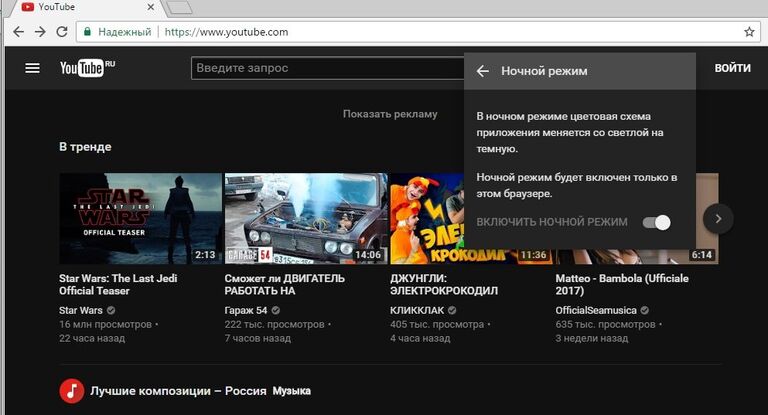The width and height of the screenshot is (768, 415).
Task: Go forward in browser history
Action: (x=40, y=32)
